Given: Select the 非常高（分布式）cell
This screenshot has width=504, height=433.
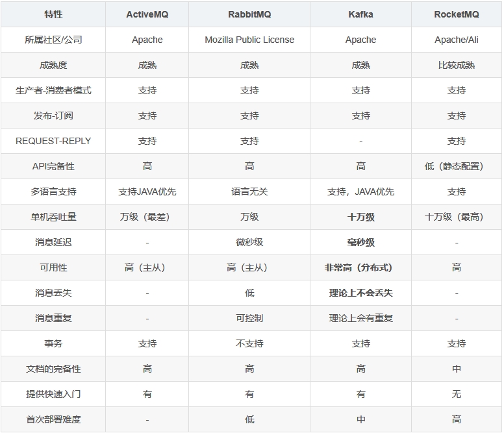Looking at the screenshot, I should [359, 267].
